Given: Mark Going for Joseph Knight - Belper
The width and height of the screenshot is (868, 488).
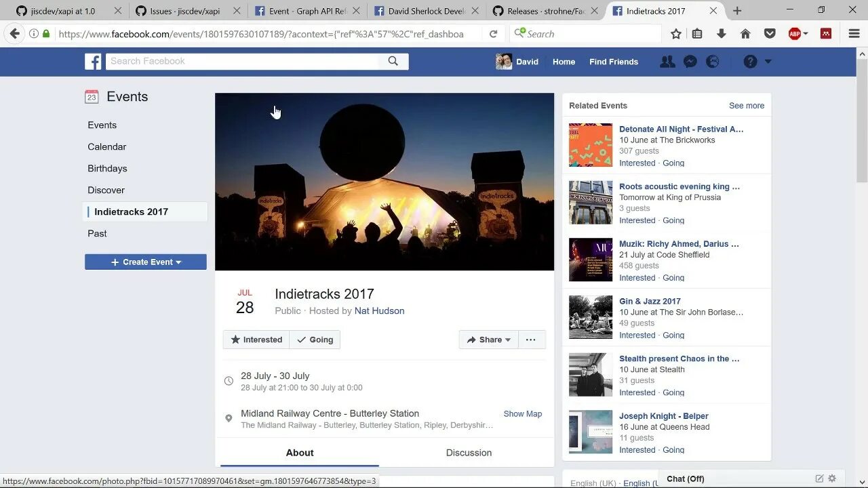Looking at the screenshot, I should coord(673,450).
